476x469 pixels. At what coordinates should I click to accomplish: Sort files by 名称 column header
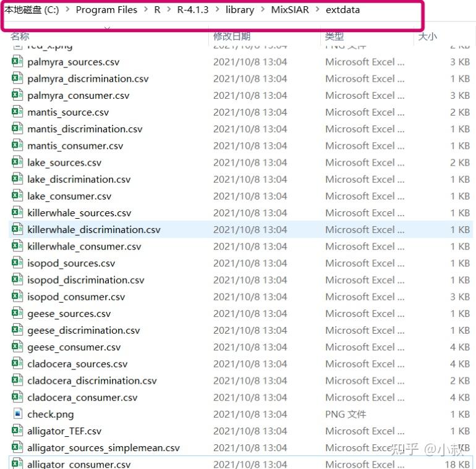[x=20, y=36]
